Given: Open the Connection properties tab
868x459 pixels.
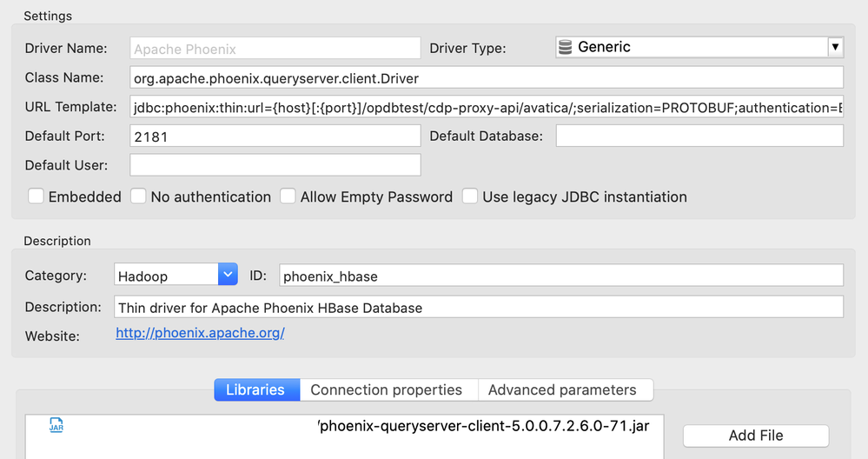Looking at the screenshot, I should click(387, 389).
